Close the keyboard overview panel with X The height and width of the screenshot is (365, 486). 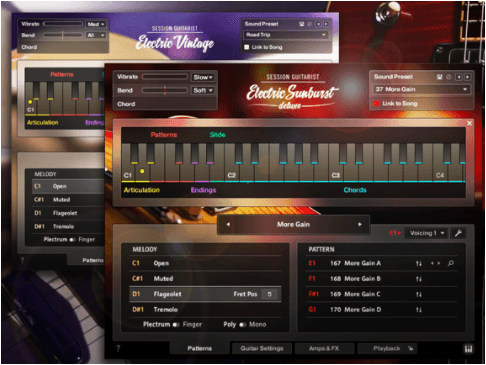coord(469,123)
